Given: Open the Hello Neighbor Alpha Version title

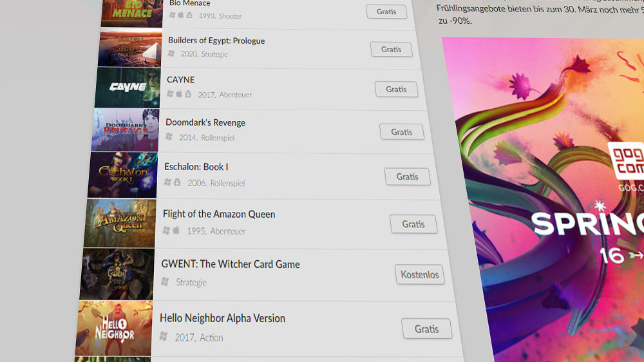Looking at the screenshot, I should click(x=222, y=318).
